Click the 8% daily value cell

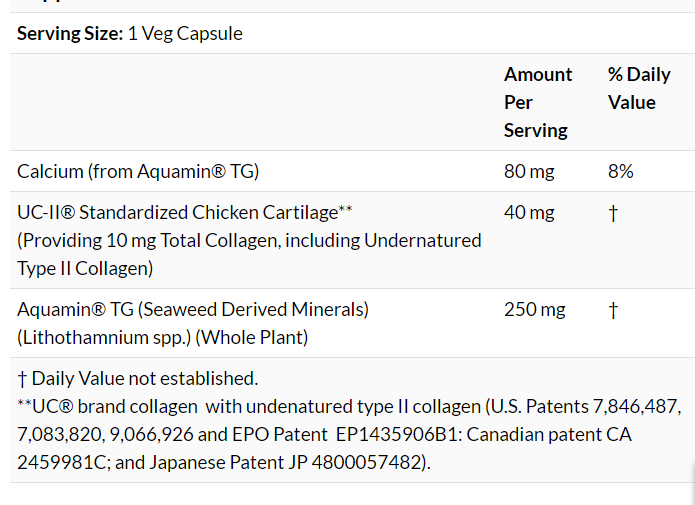click(x=620, y=171)
